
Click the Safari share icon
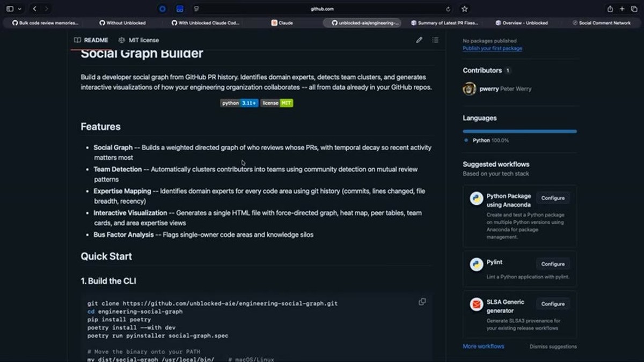[610, 9]
